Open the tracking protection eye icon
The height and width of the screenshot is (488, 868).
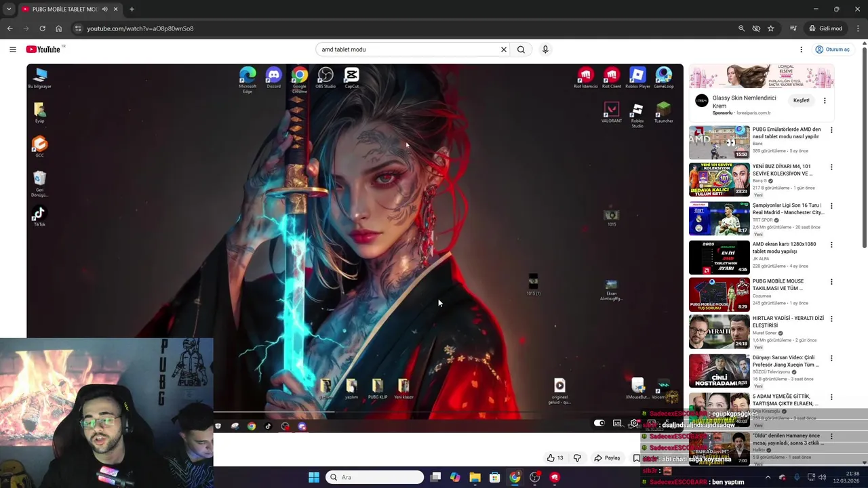[x=756, y=28]
